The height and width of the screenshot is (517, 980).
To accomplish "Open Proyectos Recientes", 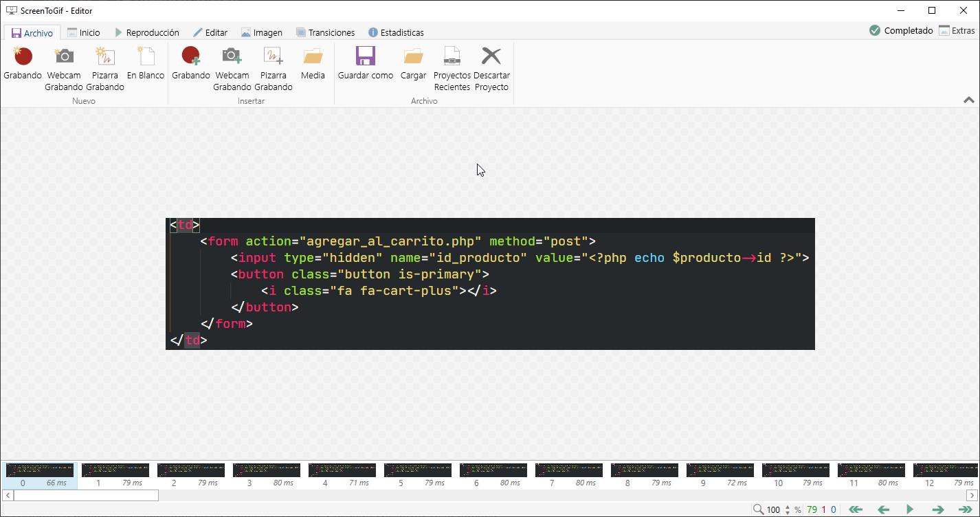I will (452, 69).
